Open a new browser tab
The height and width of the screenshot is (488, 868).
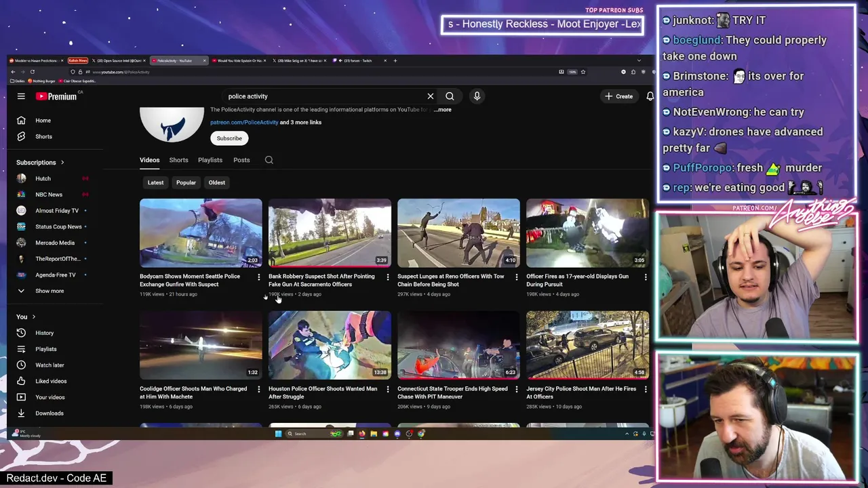click(395, 60)
